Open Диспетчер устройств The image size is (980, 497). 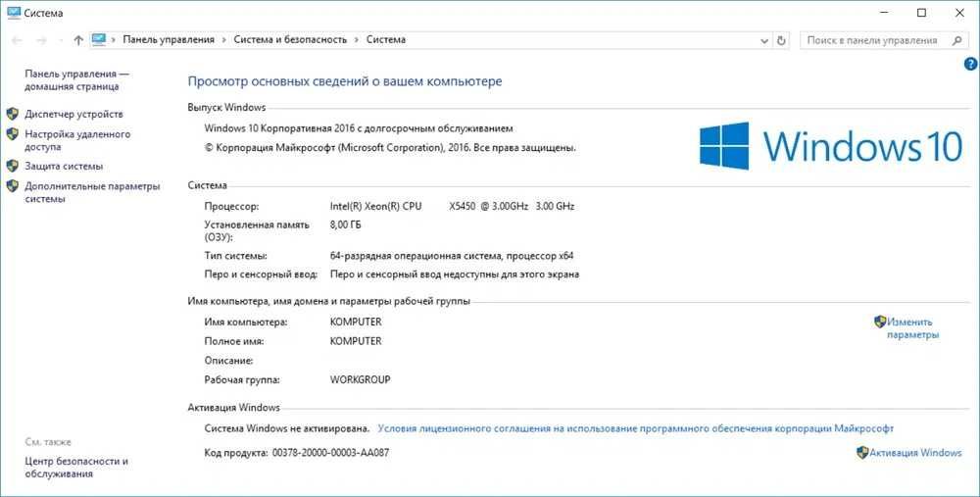[73, 114]
